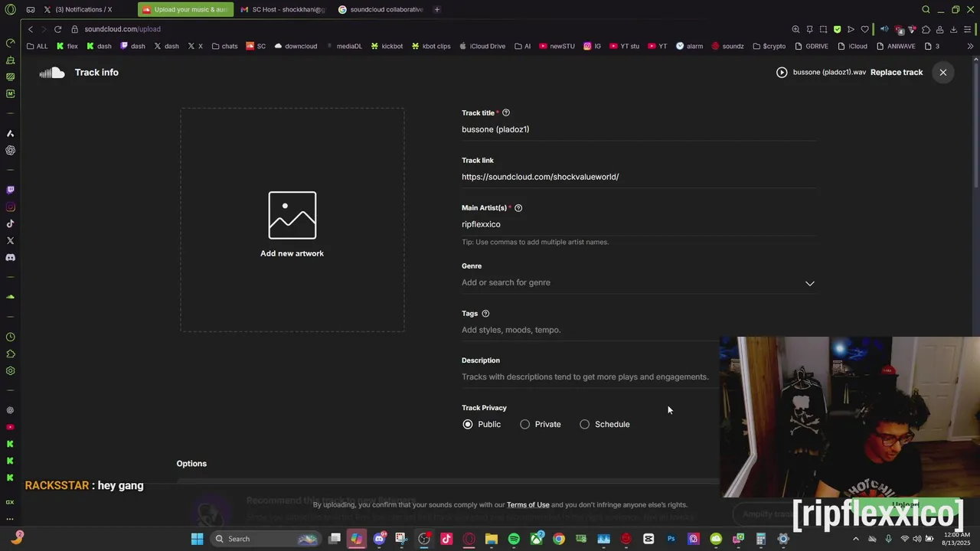Viewport: 980px width, 551px height.
Task: Open Discord from the Opera sidebar
Action: tap(10, 257)
